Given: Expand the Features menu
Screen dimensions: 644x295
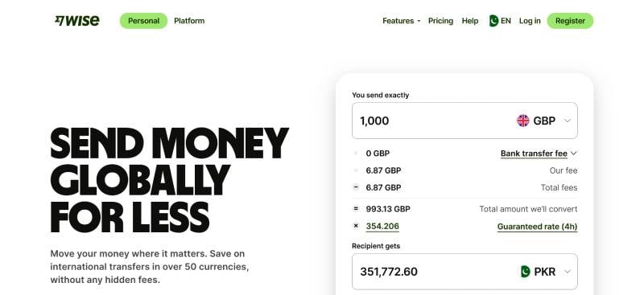Looking at the screenshot, I should tap(401, 21).
